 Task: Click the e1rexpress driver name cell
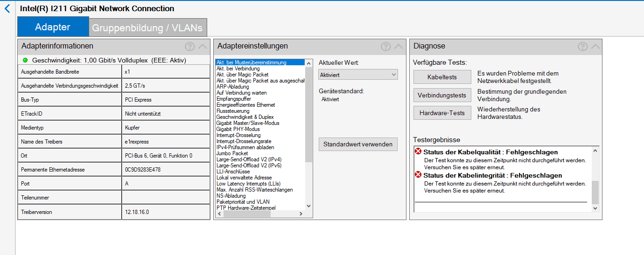tap(166, 142)
